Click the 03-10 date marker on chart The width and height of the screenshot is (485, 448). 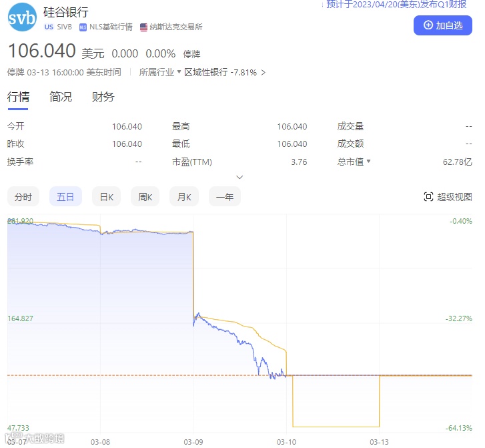point(286,442)
